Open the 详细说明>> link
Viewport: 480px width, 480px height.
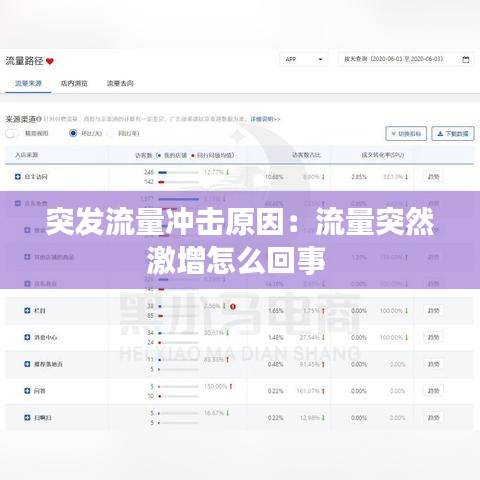265,119
